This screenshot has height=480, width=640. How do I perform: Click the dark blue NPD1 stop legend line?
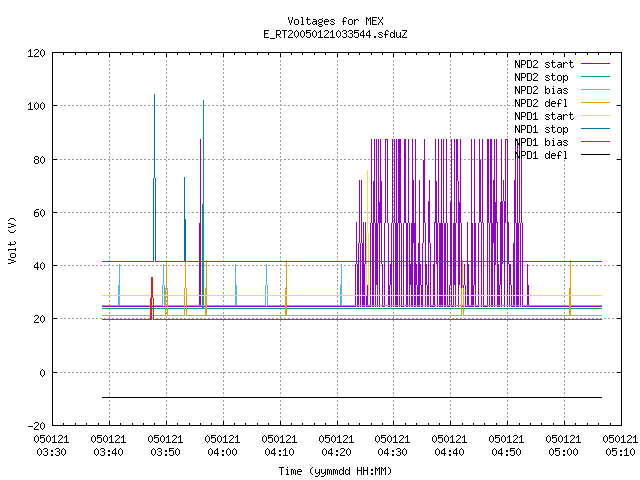595,129
